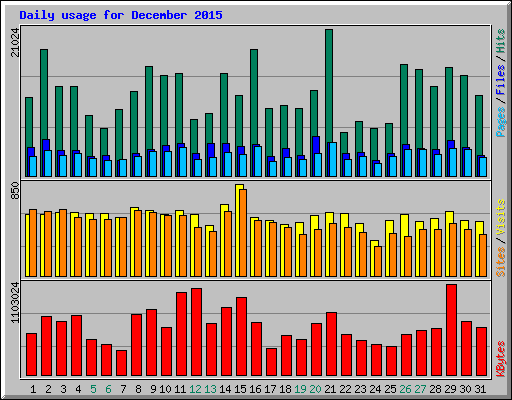Click the 1103024 axis value label
Screen dimensions: 512x400
pyautogui.click(x=15, y=303)
